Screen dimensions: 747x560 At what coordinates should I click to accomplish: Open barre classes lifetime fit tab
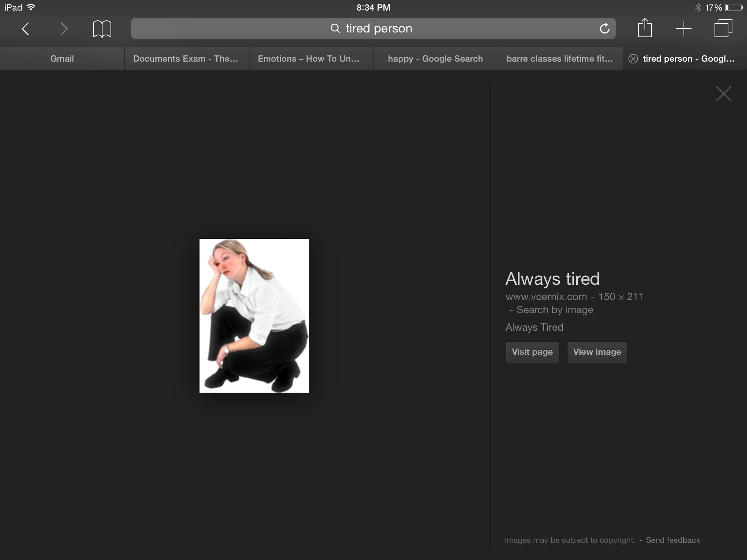pos(560,59)
